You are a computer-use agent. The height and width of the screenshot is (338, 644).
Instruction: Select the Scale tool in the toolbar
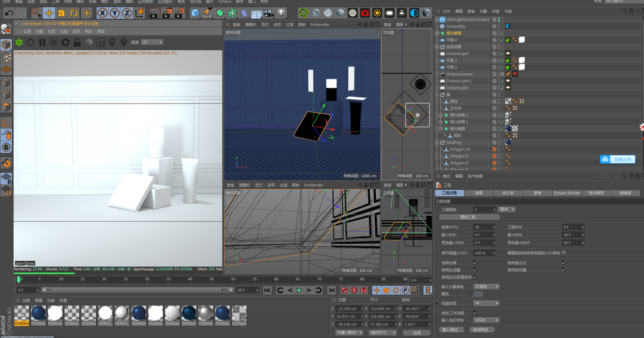point(61,13)
